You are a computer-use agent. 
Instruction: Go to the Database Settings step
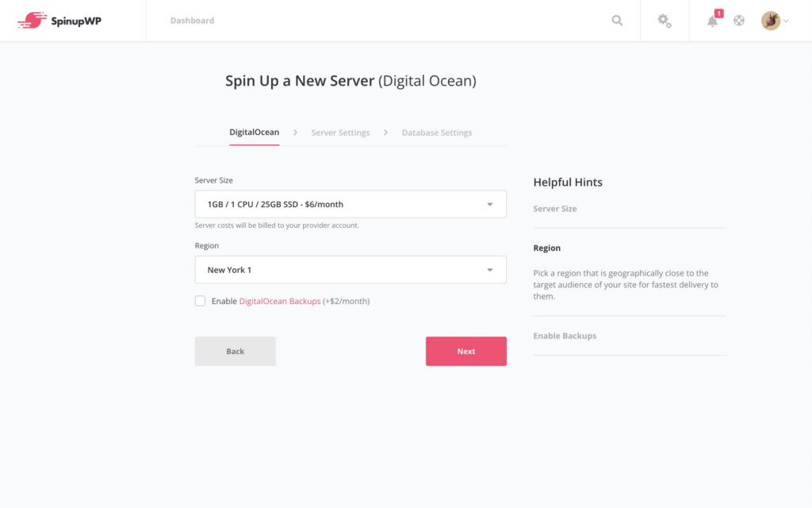[437, 133]
